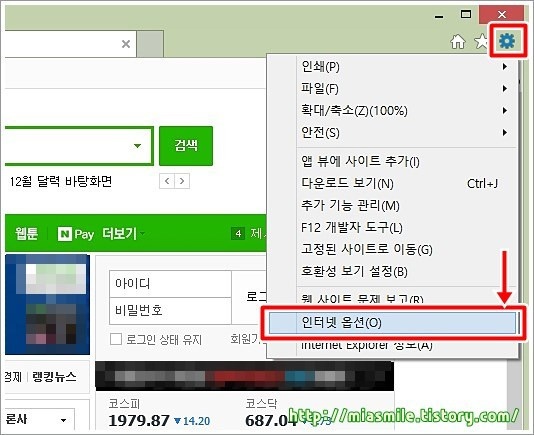534x435 pixels.
Task: Click the 12월 달력 바탕화면 link
Action: (61, 181)
